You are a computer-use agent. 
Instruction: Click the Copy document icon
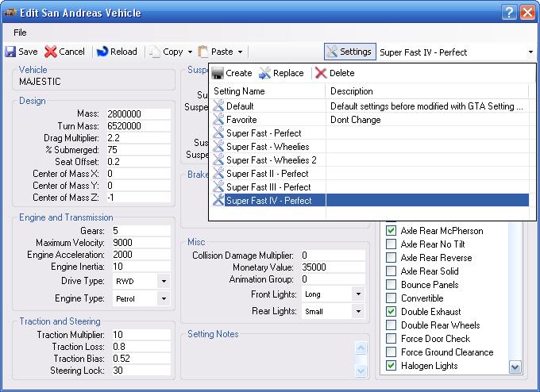point(154,52)
